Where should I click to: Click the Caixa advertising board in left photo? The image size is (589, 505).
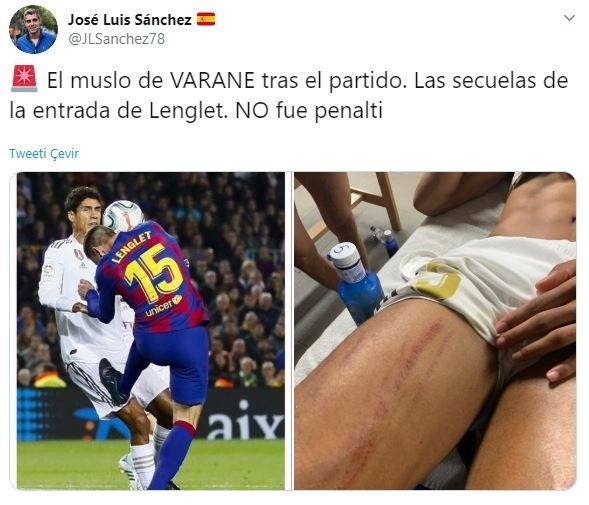[245, 421]
